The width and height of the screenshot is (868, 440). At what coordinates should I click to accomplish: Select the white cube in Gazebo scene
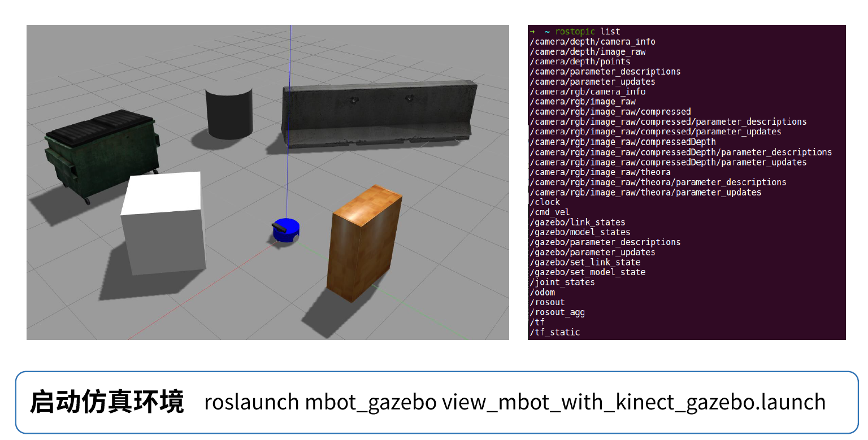(163, 223)
